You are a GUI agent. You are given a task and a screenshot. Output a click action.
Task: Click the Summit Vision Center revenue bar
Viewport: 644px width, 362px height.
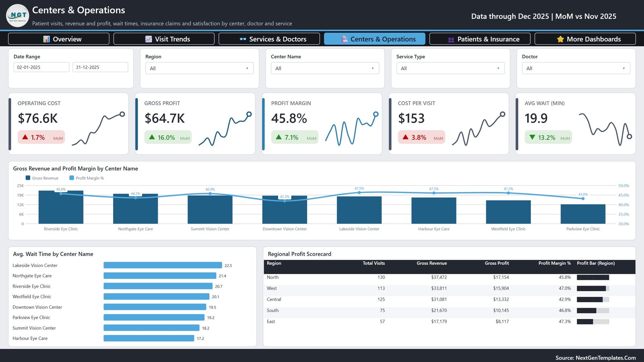[210, 210]
